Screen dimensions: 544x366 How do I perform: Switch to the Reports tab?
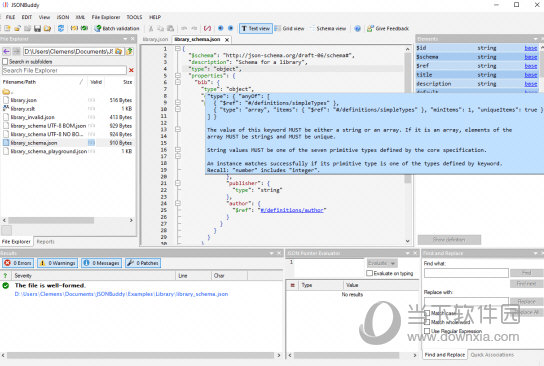point(45,241)
